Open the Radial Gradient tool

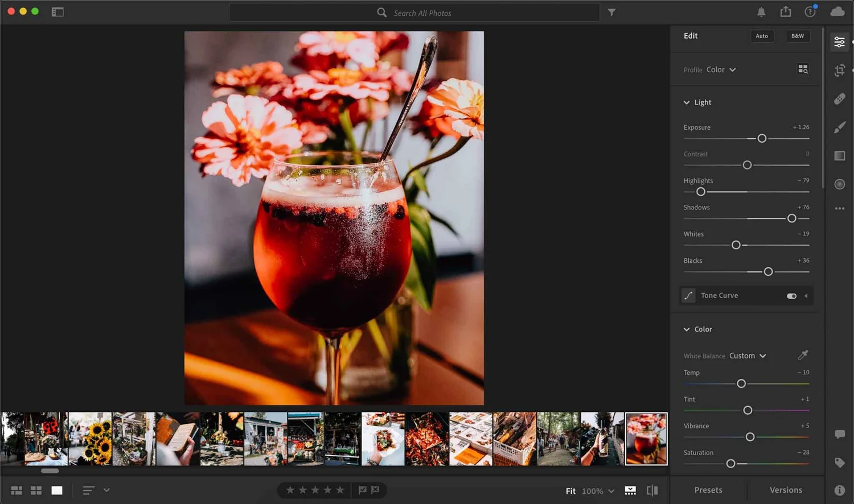click(x=839, y=184)
